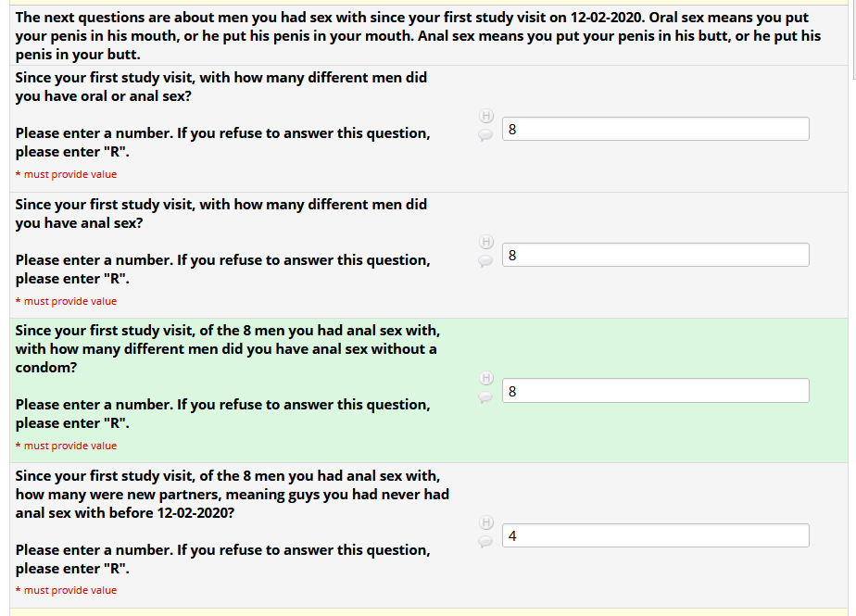
Task: Open comment balloon for oral or anal sex partners field
Action: (x=485, y=135)
